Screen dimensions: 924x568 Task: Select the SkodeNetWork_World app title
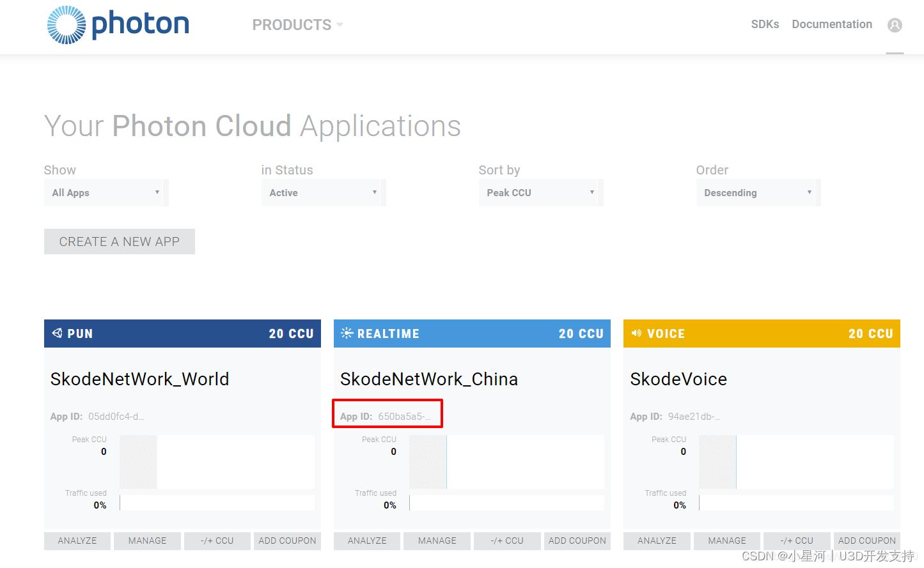(140, 379)
